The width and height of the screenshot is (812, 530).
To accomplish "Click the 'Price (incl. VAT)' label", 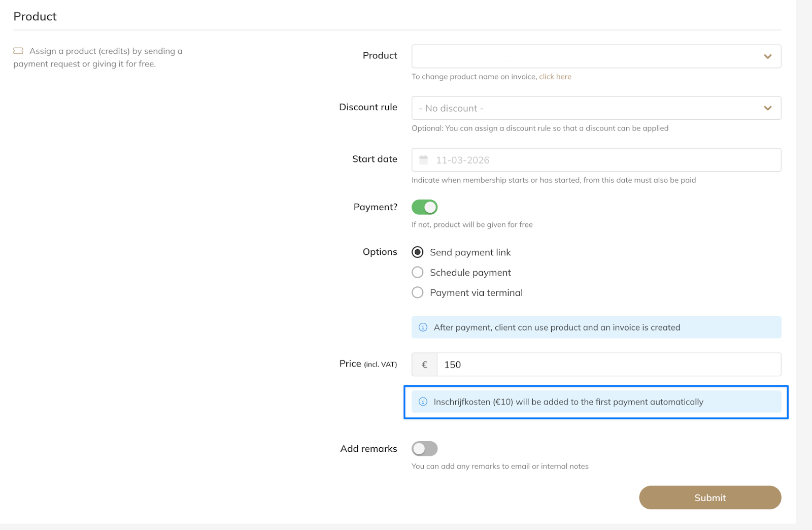I will click(x=368, y=364).
